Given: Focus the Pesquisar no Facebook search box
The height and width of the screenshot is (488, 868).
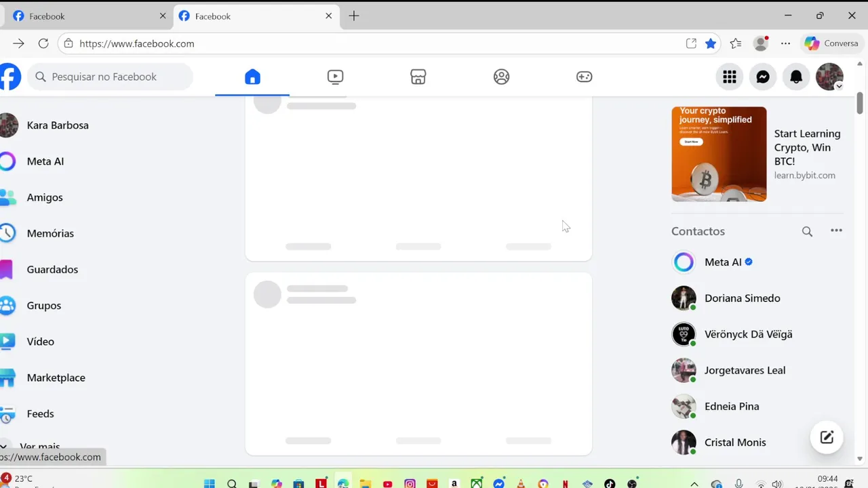Looking at the screenshot, I should tap(111, 77).
